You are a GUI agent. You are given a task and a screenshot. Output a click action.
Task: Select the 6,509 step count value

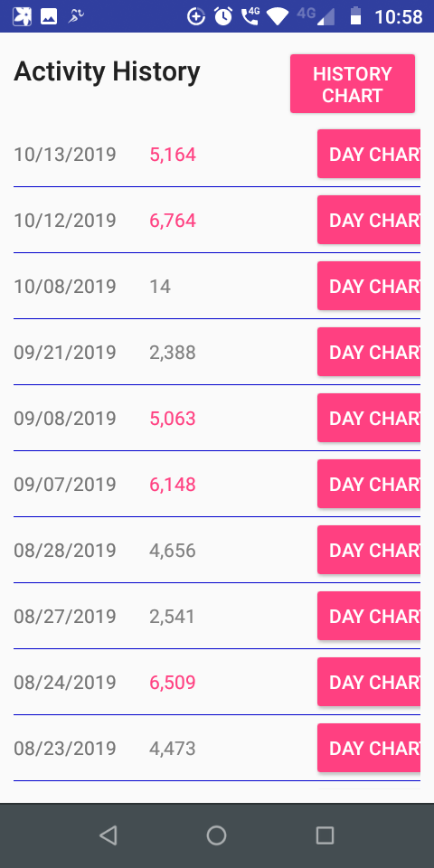[x=173, y=683]
